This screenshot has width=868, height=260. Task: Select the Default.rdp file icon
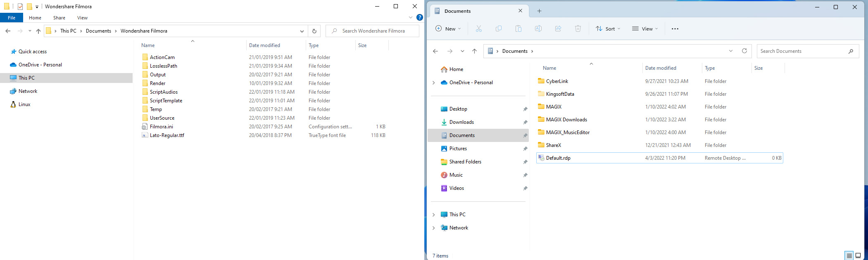(x=541, y=158)
